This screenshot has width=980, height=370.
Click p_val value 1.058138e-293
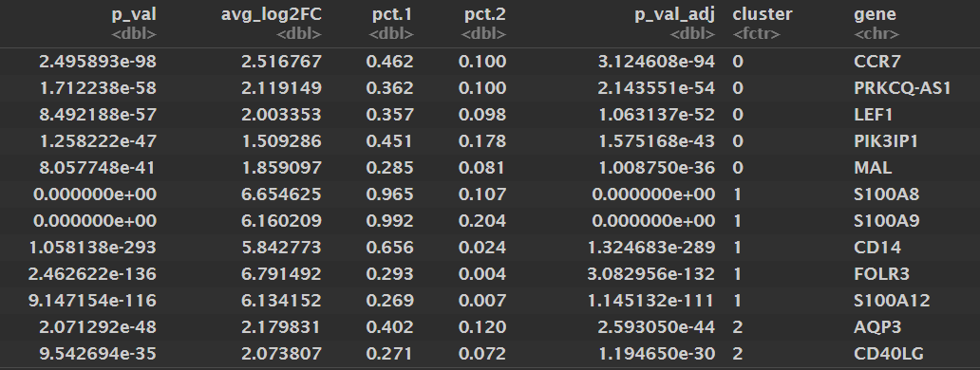[92, 248]
